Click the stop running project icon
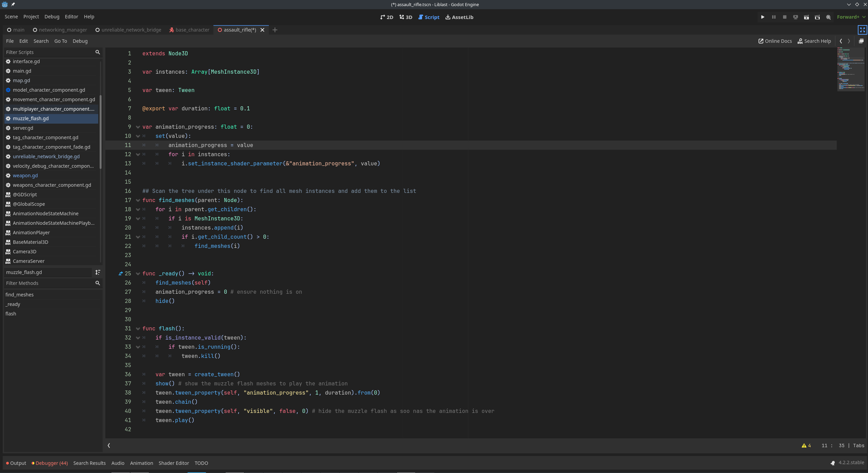This screenshot has width=868, height=473. click(785, 17)
